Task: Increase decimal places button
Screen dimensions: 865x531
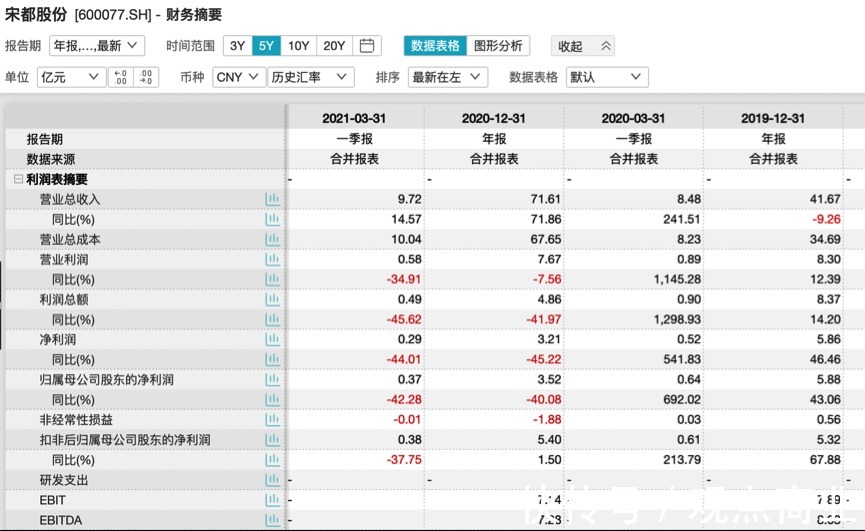Action: 121,77
